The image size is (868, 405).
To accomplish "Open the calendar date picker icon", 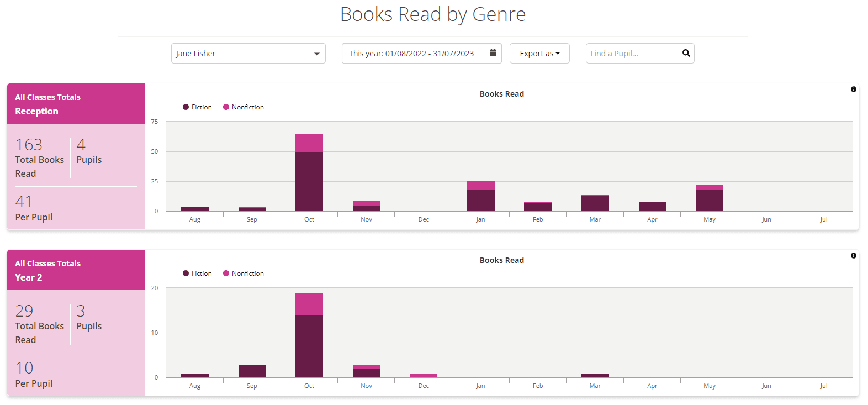I will (493, 53).
